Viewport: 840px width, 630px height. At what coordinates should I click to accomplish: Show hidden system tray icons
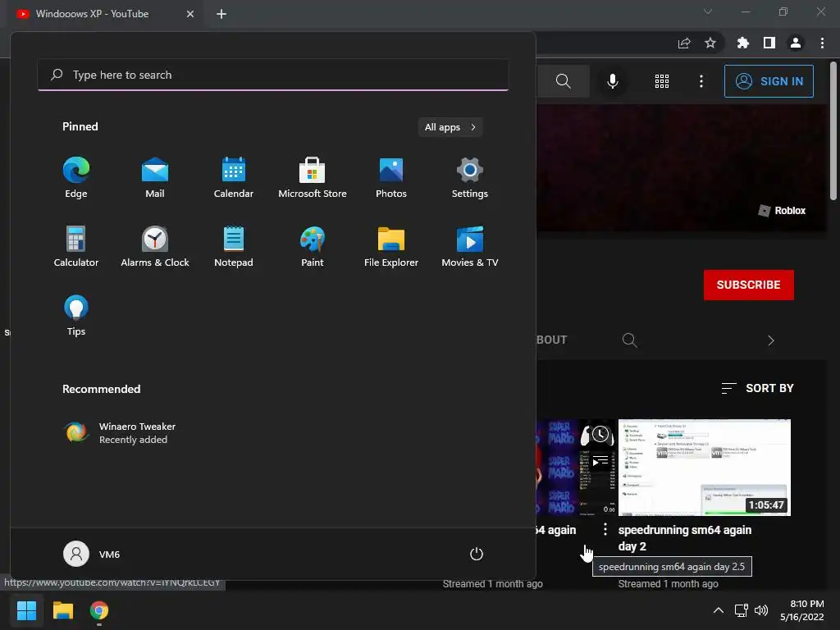pos(719,610)
